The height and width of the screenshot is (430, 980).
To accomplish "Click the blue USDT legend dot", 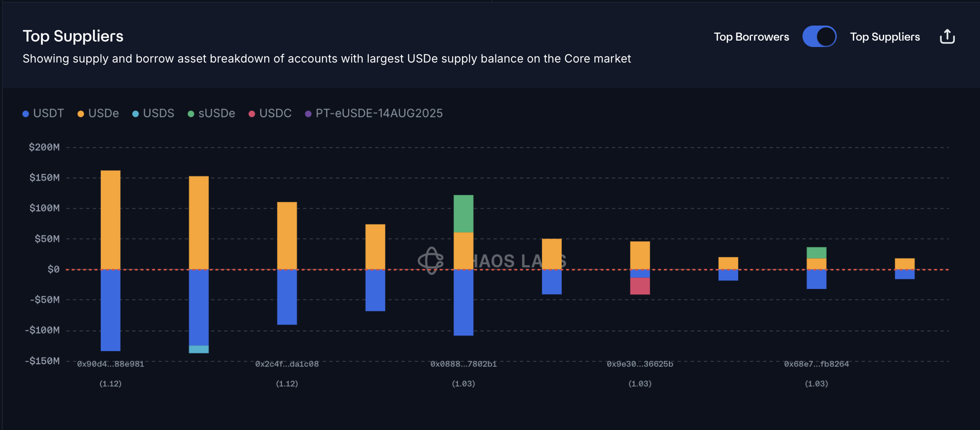I will 26,114.
